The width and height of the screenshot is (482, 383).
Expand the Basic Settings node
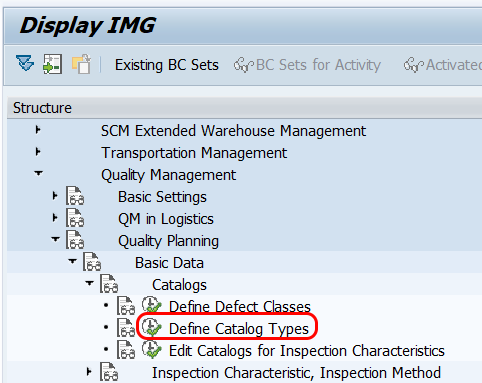coord(55,196)
